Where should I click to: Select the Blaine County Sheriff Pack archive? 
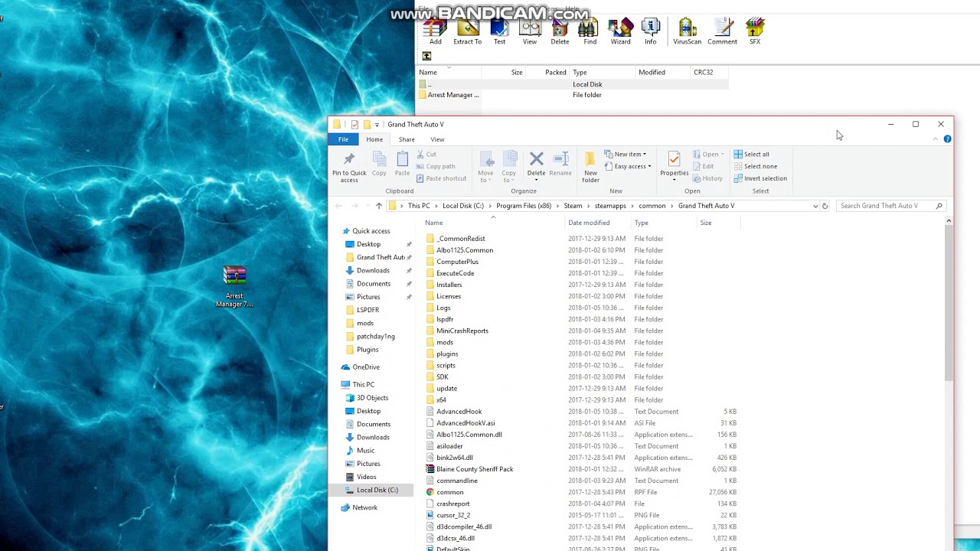(475, 469)
